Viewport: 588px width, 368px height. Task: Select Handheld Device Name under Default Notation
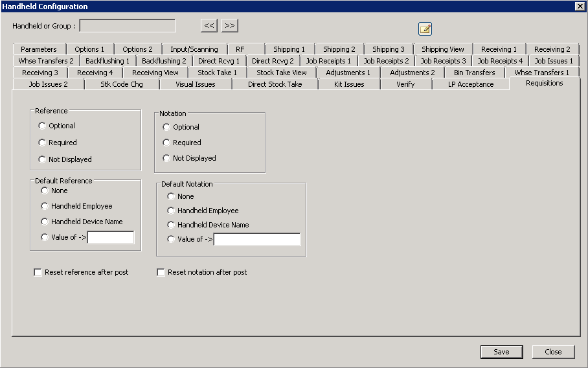pos(171,225)
